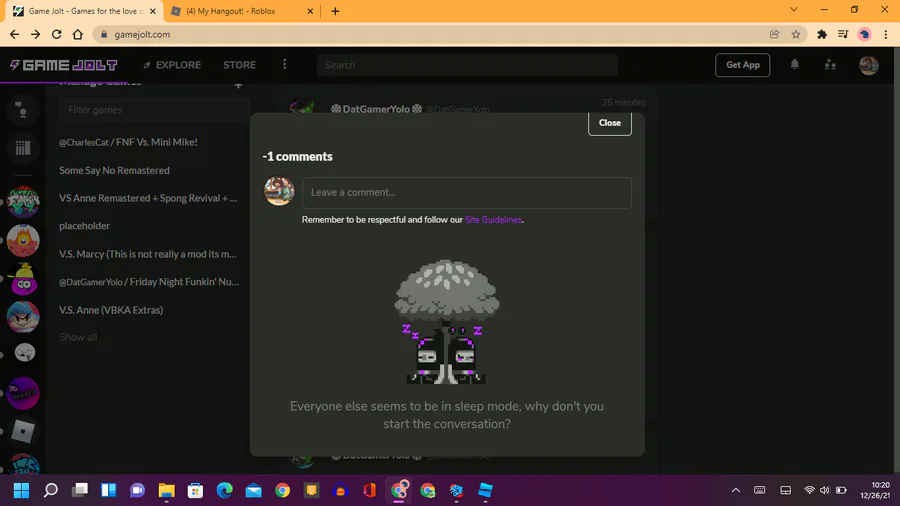The width and height of the screenshot is (900, 506).
Task: Open VS Anne Remastered + Spong Revival game
Action: click(148, 198)
